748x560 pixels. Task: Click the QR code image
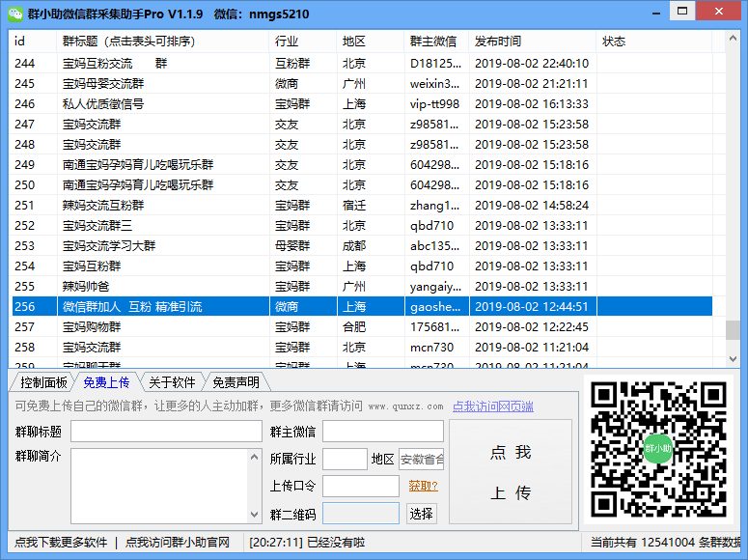click(x=657, y=449)
